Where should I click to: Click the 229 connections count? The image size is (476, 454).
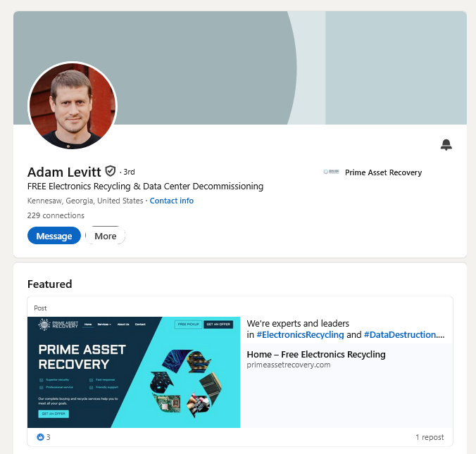point(56,215)
